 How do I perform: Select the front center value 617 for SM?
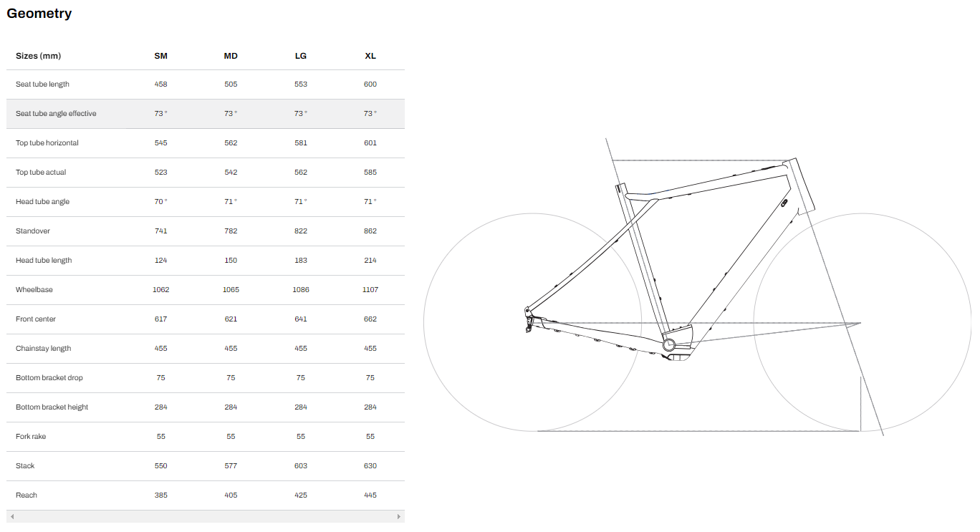click(x=160, y=319)
